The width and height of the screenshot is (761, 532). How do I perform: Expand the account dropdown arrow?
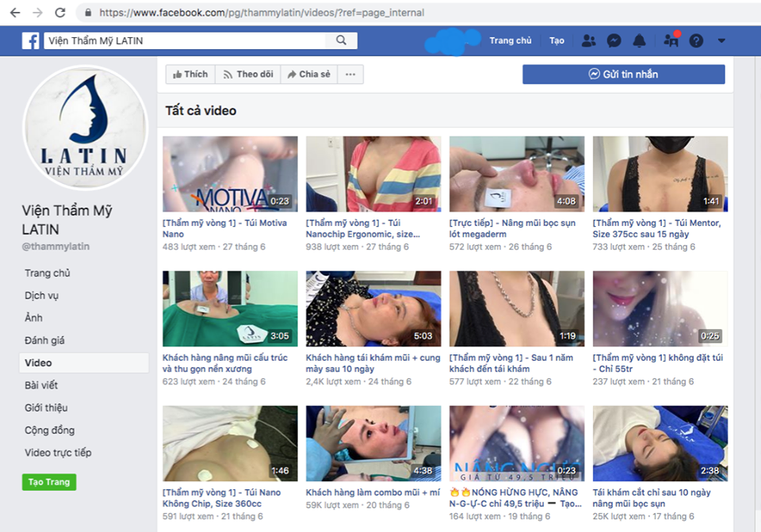[721, 40]
